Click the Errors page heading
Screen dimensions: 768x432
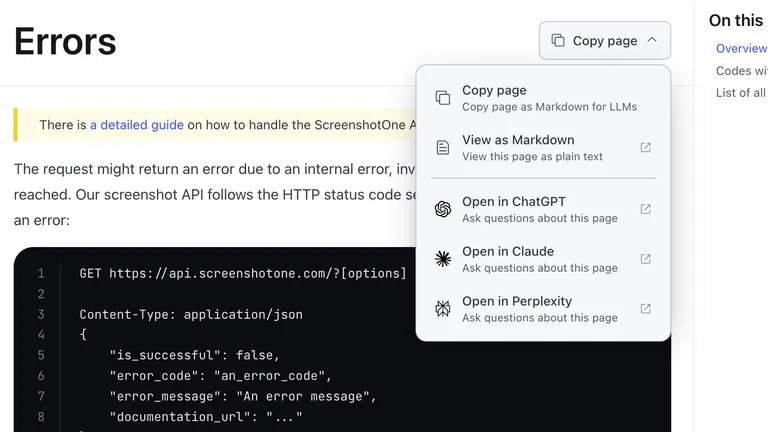[65, 41]
